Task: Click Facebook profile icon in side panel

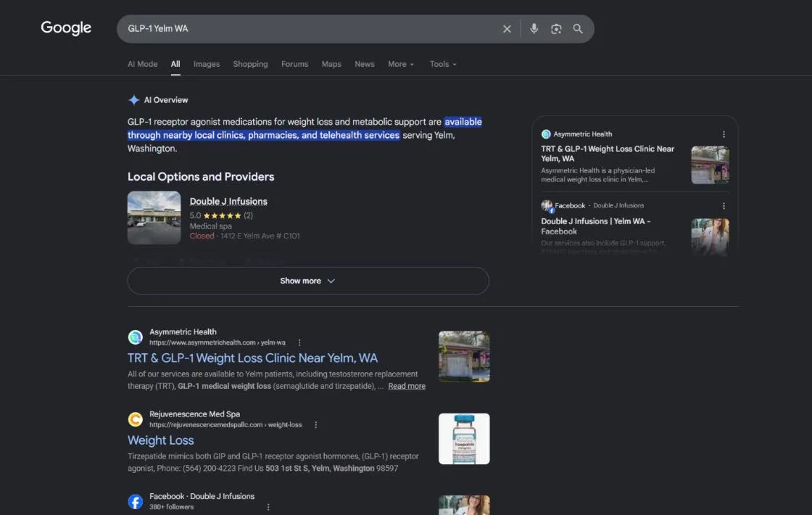Action: (x=547, y=206)
